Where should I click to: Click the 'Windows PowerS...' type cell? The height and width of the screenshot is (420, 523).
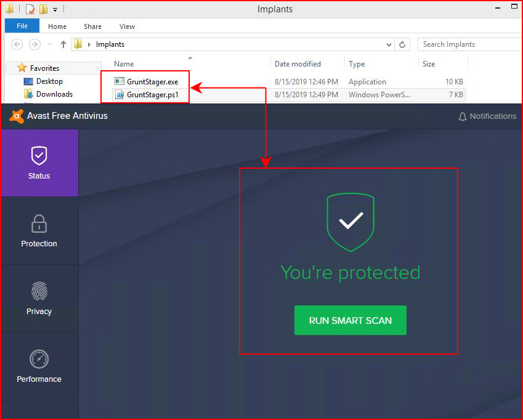(379, 95)
